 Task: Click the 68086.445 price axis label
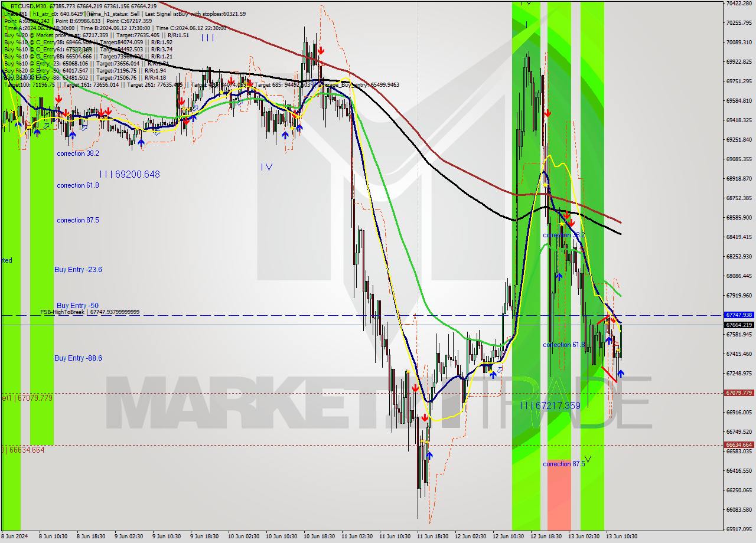[x=739, y=276]
